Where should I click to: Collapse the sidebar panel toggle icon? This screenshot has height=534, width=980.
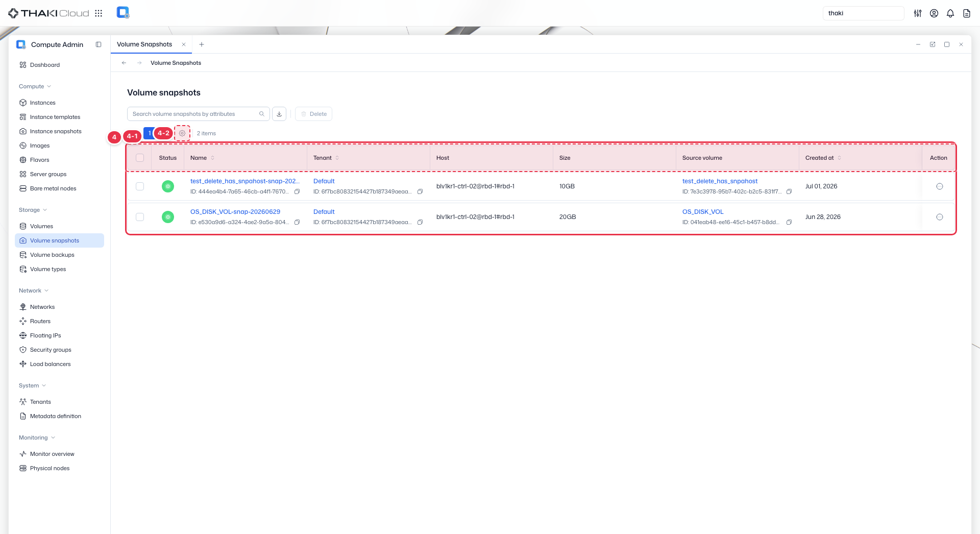click(99, 44)
